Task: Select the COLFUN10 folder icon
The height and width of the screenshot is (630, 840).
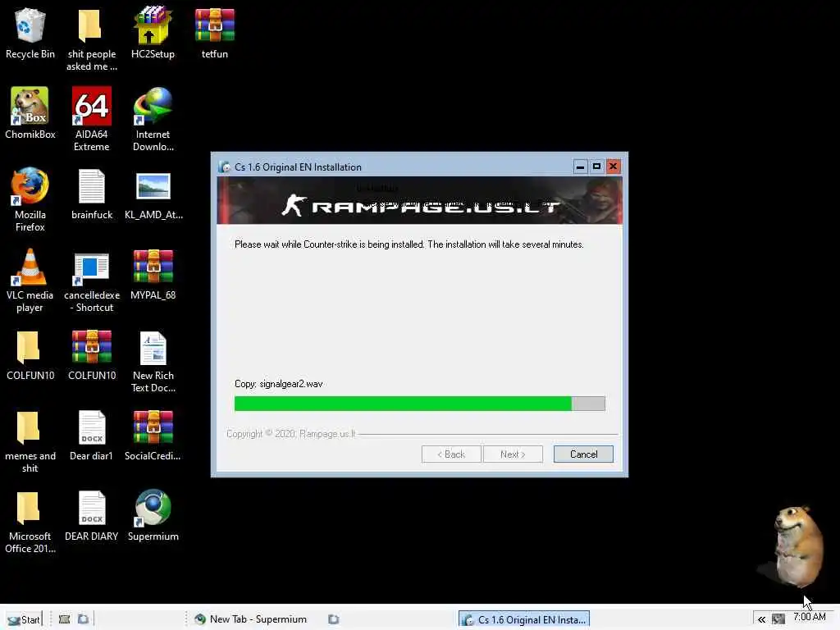Action: point(30,355)
